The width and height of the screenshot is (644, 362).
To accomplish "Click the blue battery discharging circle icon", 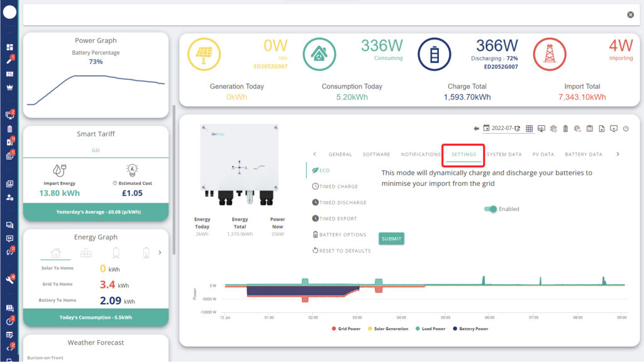I will pos(435,55).
